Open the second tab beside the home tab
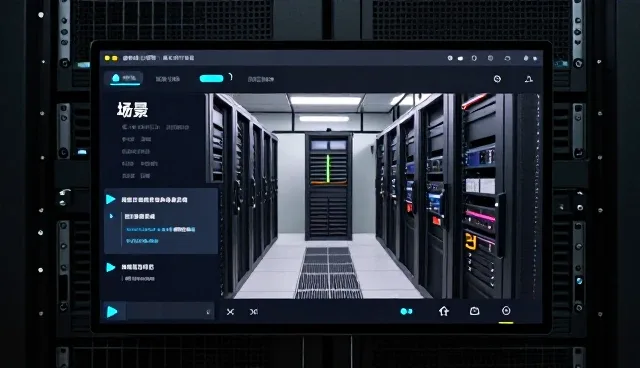The image size is (640, 368). coord(167,79)
